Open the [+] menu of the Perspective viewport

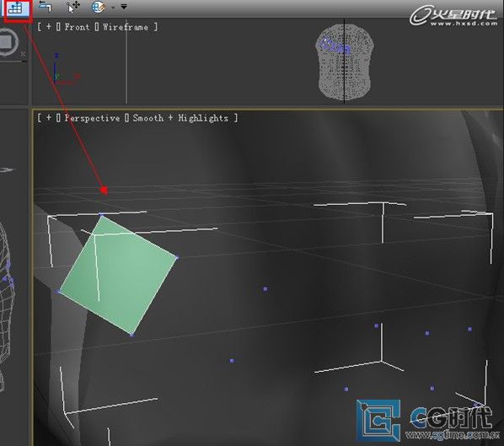point(49,118)
